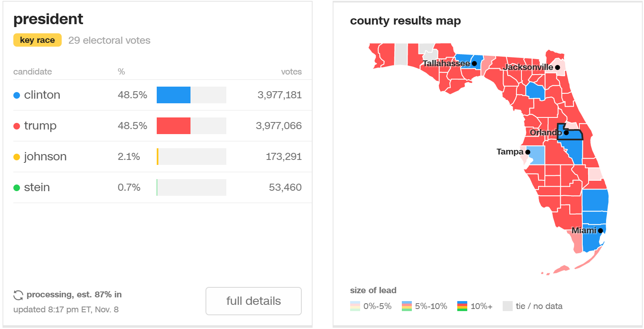The width and height of the screenshot is (644, 329).
Task: Click the key race badge
Action: pos(38,40)
